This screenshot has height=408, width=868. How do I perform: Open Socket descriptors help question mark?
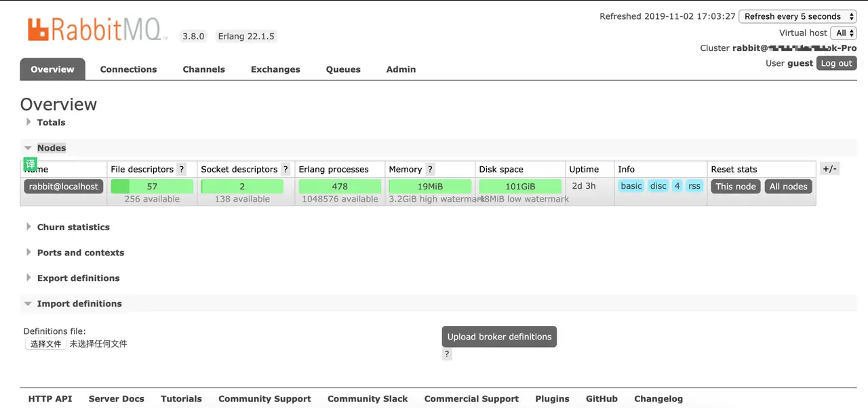[285, 170]
